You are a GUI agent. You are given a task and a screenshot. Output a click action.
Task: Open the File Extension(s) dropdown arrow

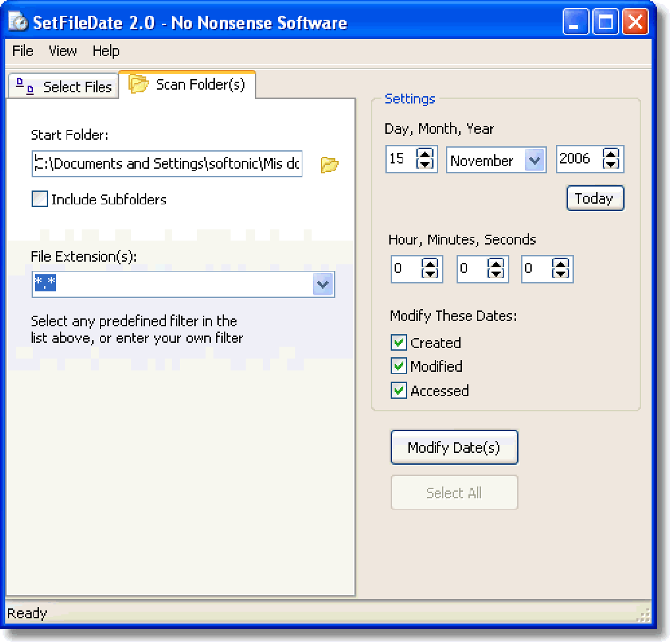point(323,284)
